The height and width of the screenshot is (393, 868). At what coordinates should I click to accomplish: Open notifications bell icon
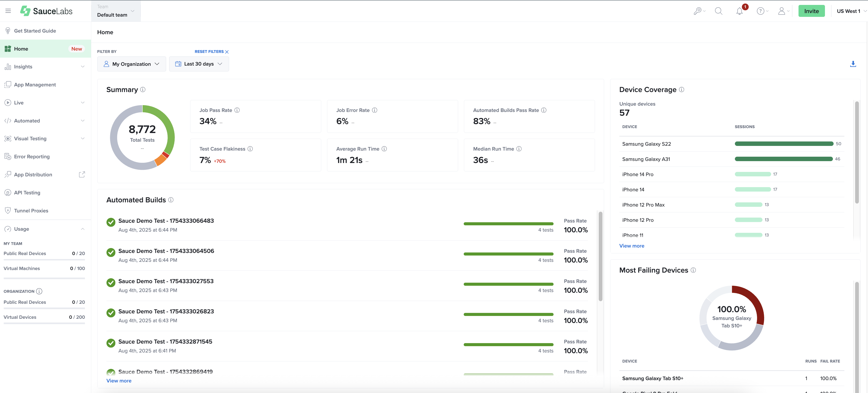[739, 11]
